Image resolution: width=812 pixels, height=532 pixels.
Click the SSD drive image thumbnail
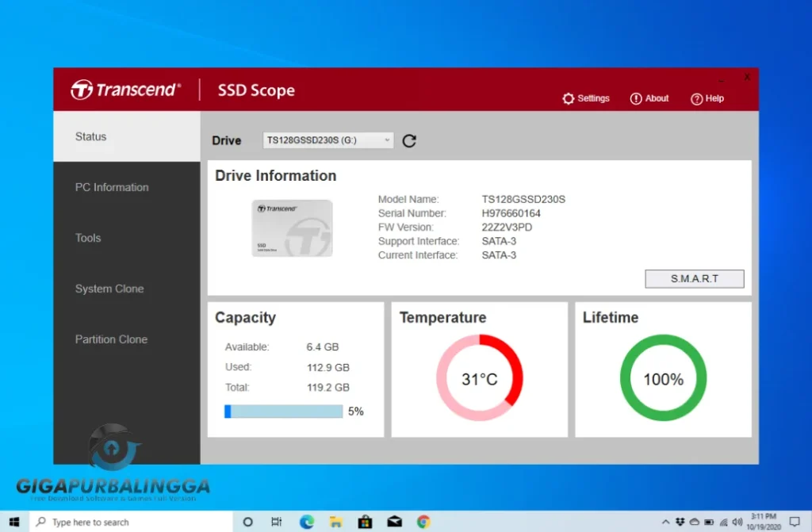[293, 229]
